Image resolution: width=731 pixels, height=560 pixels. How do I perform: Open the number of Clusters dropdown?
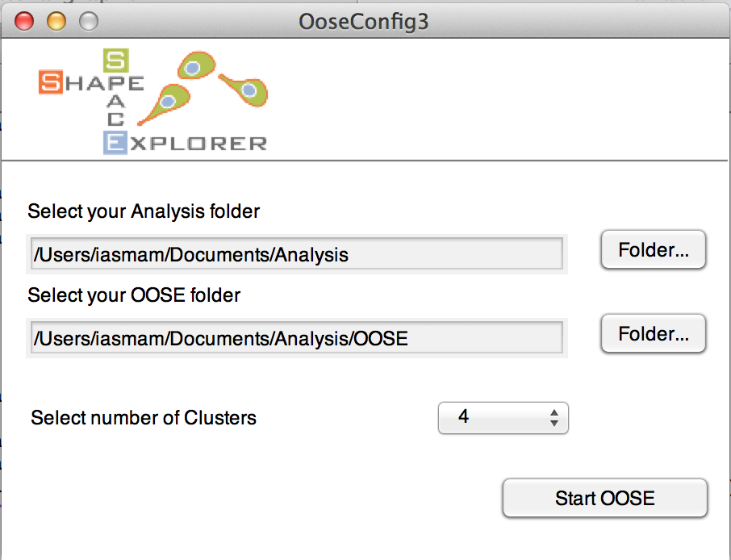click(503, 418)
